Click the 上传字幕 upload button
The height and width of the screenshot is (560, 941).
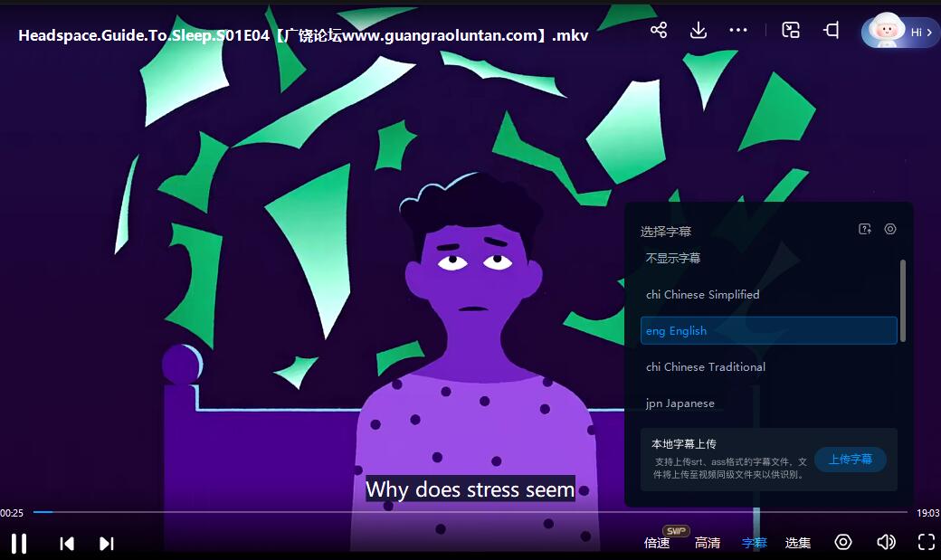[x=851, y=460]
